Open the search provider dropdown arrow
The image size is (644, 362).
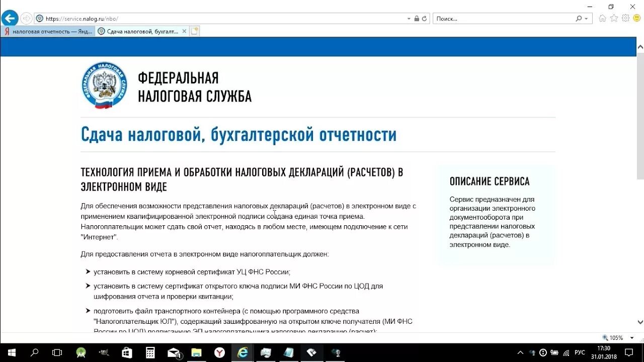586,19
